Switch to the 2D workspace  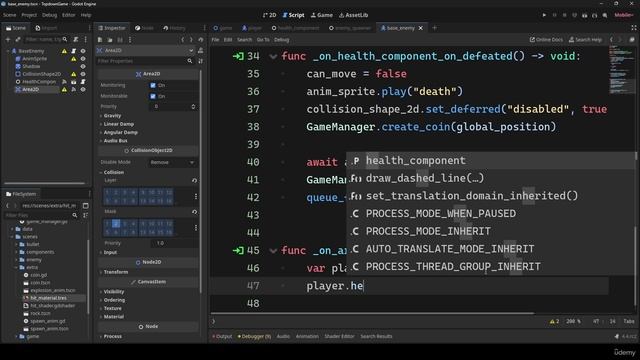pyautogui.click(x=269, y=15)
